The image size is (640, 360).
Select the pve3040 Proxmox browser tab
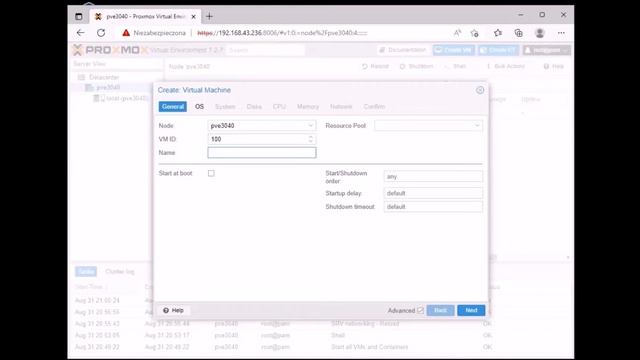(x=146, y=17)
